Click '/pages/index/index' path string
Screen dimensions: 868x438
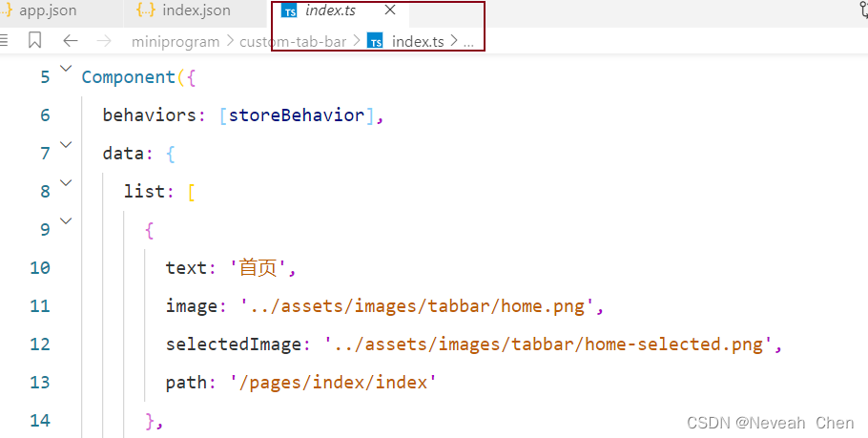pyautogui.click(x=333, y=383)
